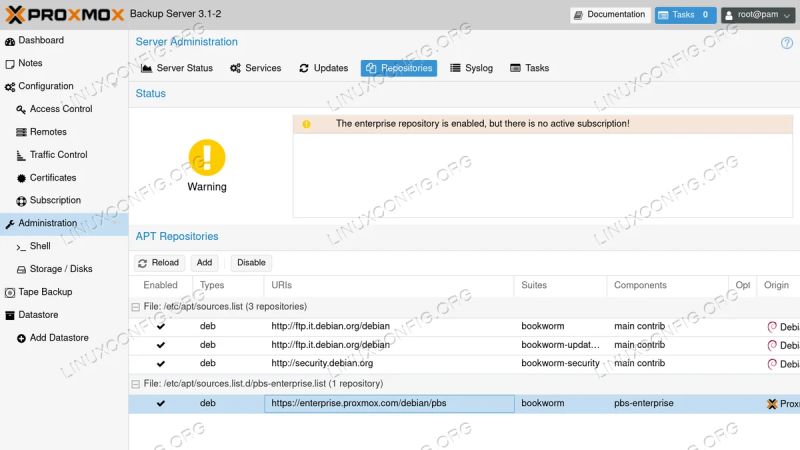
Task: Click the Tape Backup icon
Action: coord(10,292)
